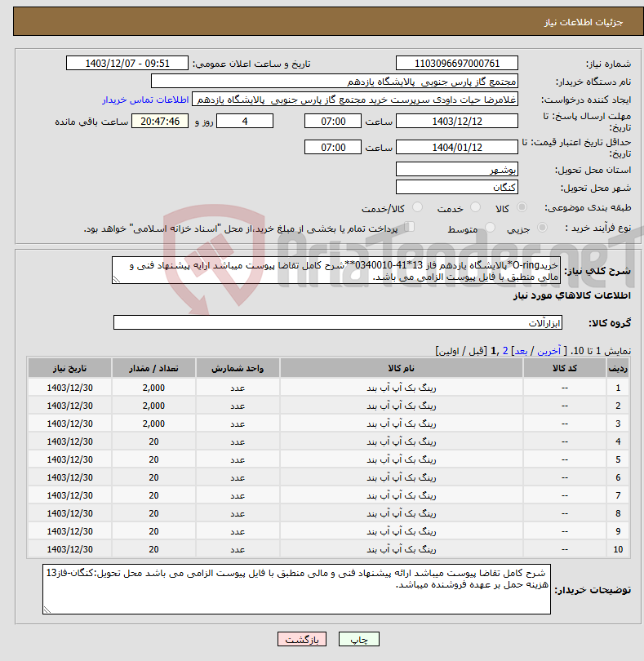
Task: Click the شرح کلی نیاز text area
Action: tap(336, 270)
